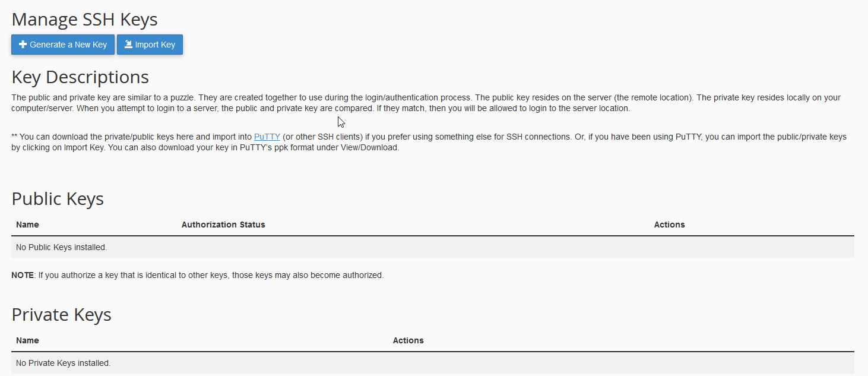
Task: Click the bold NOTE label
Action: pos(23,276)
